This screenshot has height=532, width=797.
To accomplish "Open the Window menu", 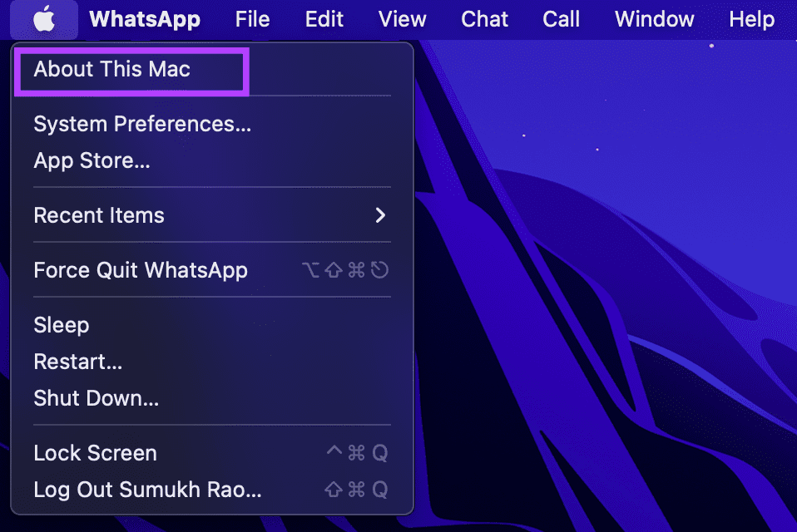I will [x=654, y=19].
